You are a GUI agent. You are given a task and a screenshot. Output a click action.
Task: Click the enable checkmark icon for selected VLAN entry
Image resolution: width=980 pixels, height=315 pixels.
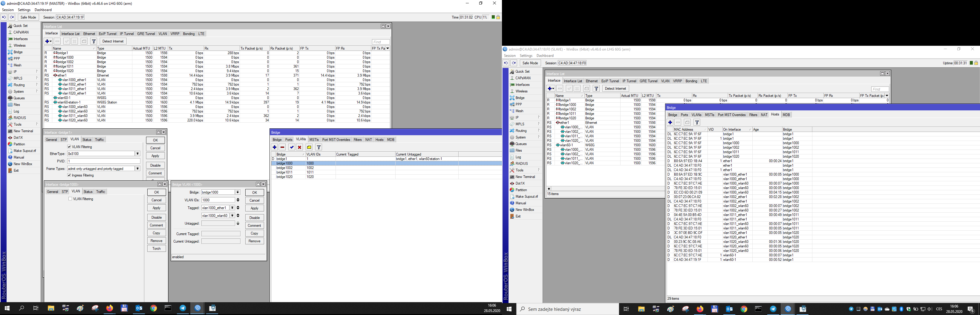[291, 147]
